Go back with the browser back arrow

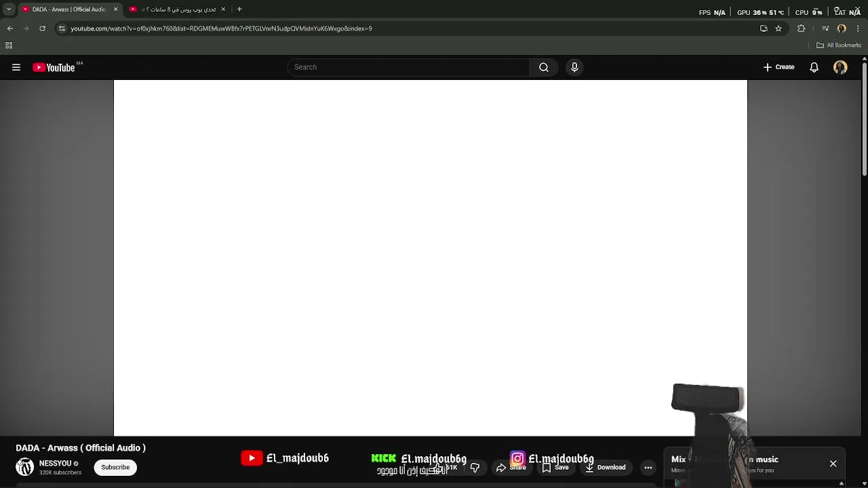(x=9, y=28)
